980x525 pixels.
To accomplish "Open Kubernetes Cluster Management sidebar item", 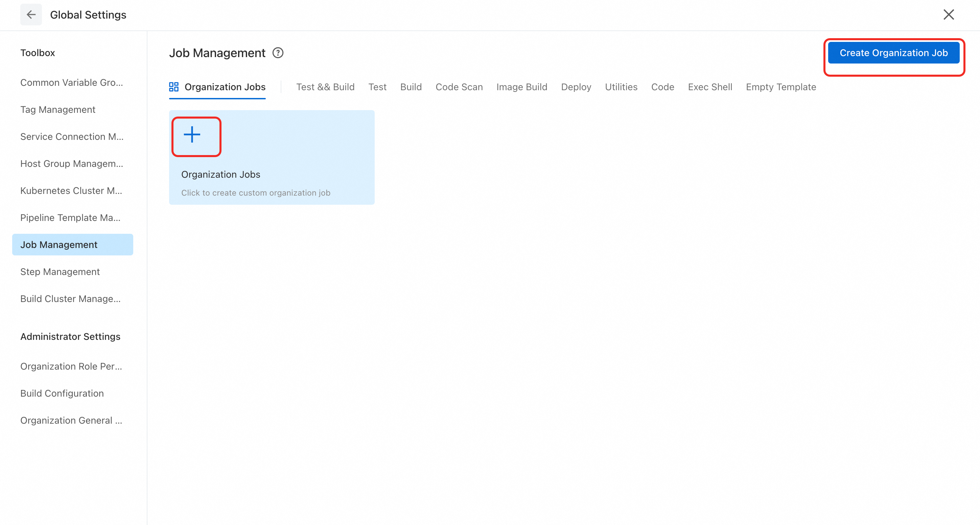I will pyautogui.click(x=71, y=191).
